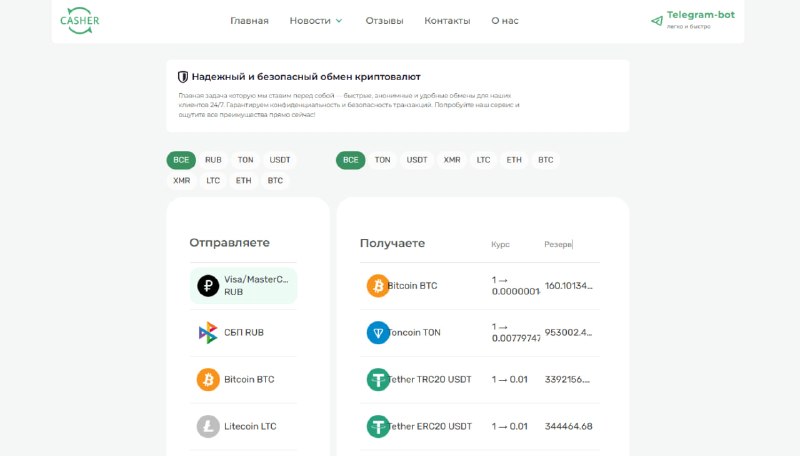Click the reserve value 3392156 for Tether TRC20

pos(567,379)
